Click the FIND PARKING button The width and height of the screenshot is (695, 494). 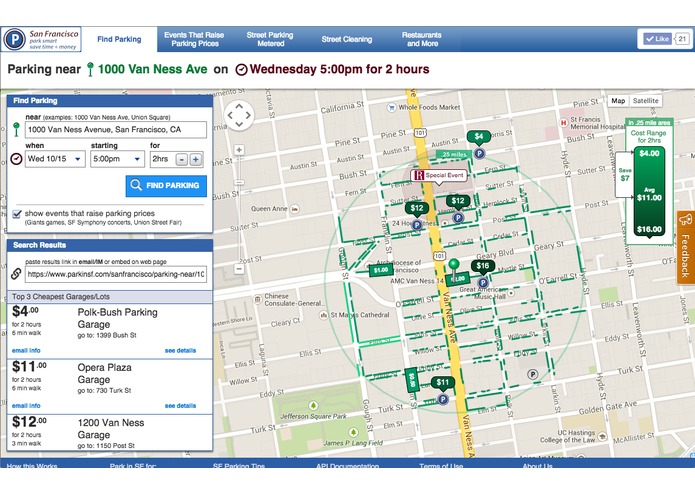[166, 186]
